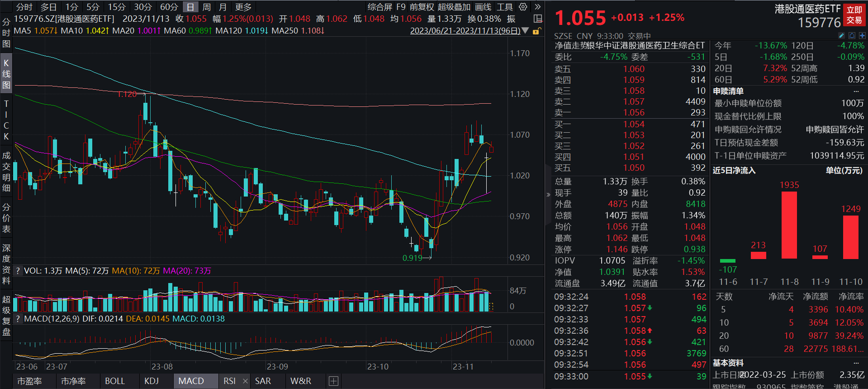
Task: Switch to W&R indicator tab
Action: (x=301, y=381)
